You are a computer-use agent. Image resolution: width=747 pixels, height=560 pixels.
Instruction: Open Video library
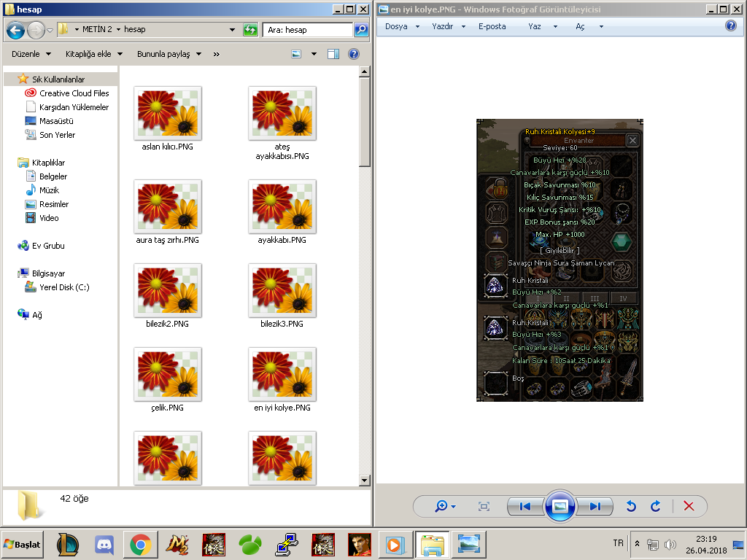49,217
